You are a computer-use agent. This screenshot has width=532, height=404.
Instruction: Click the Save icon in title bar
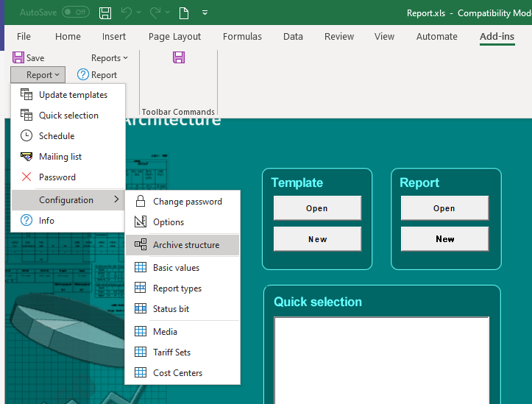tap(105, 13)
